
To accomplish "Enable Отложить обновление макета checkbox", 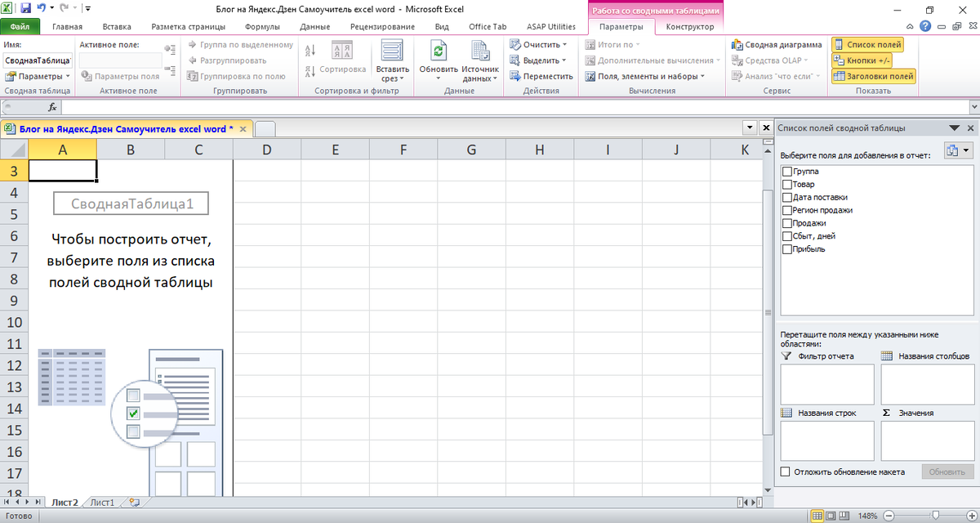I will pos(786,472).
